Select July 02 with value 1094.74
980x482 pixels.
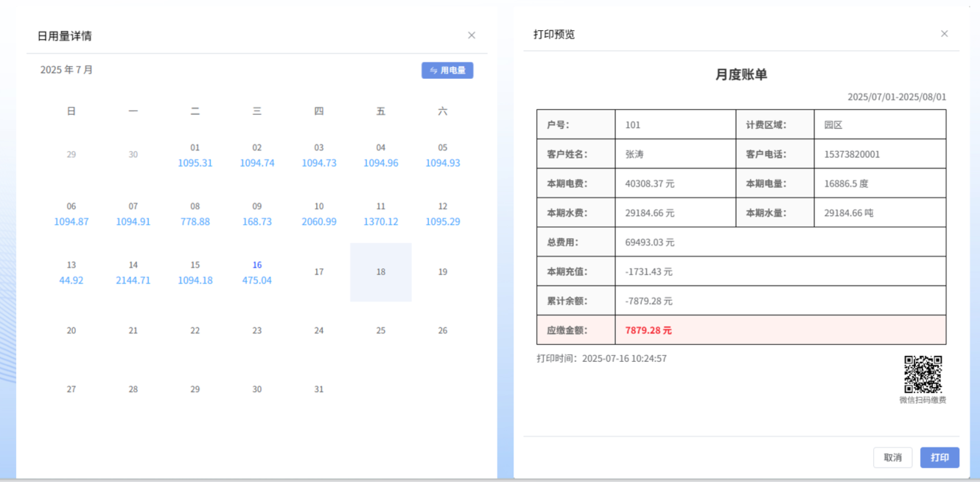[257, 155]
